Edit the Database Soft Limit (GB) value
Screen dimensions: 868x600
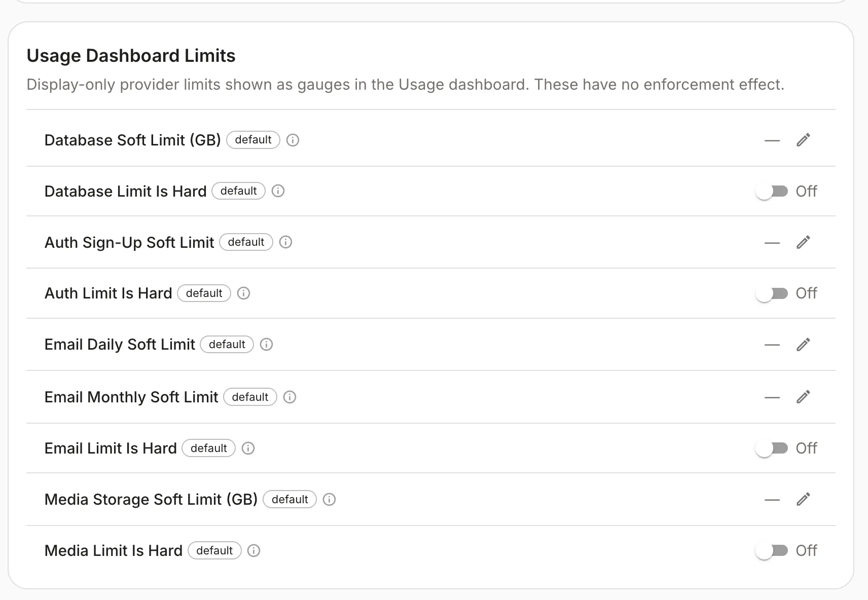[803, 140]
